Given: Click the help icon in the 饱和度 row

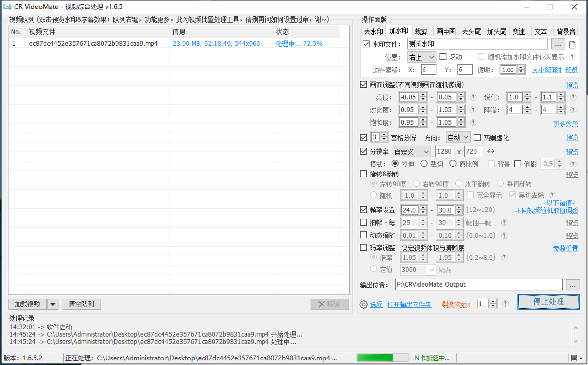Looking at the screenshot, I should tap(473, 123).
